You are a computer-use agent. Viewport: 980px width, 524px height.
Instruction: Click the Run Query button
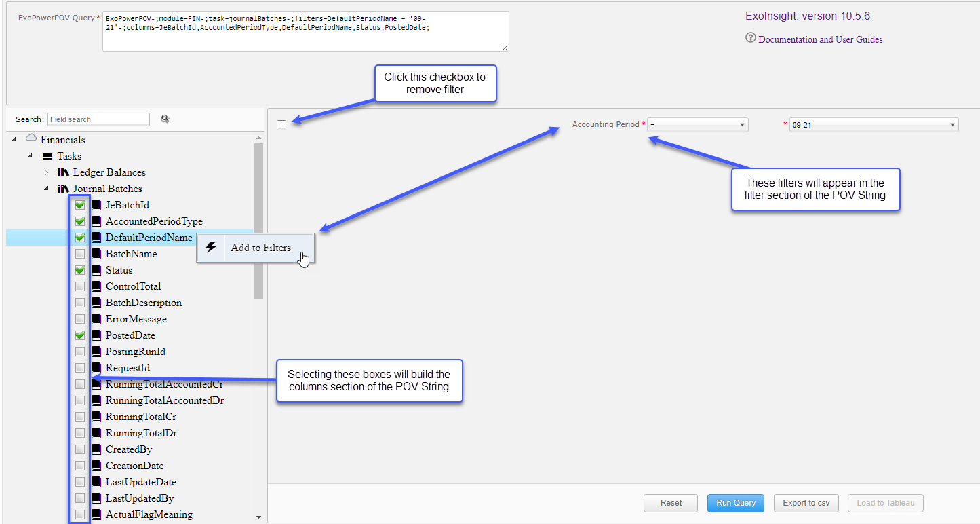click(x=735, y=503)
